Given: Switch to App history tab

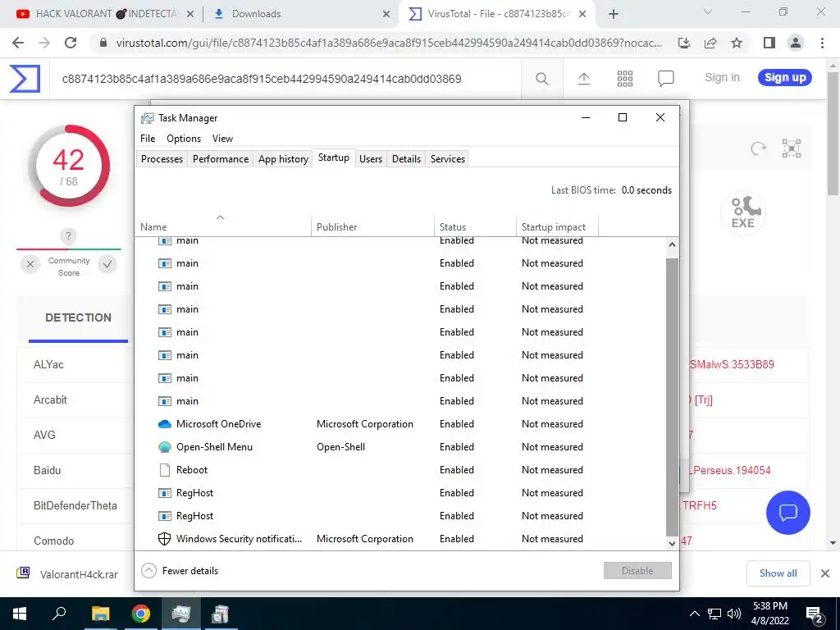Looking at the screenshot, I should point(283,158).
